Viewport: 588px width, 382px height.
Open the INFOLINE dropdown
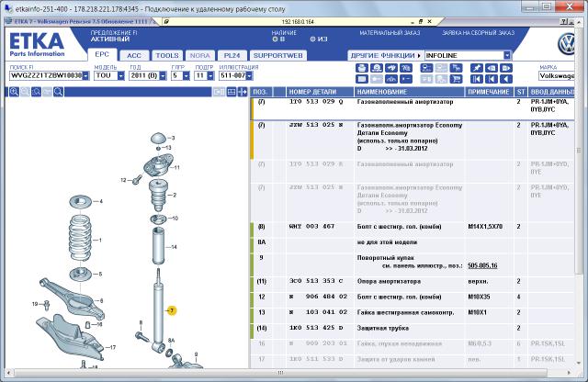(x=507, y=55)
